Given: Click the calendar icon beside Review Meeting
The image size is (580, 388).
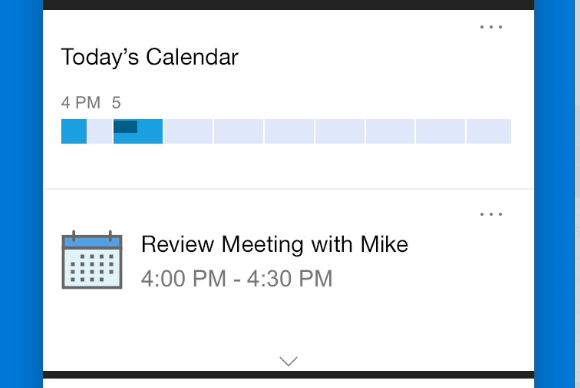Looking at the screenshot, I should (x=92, y=260).
